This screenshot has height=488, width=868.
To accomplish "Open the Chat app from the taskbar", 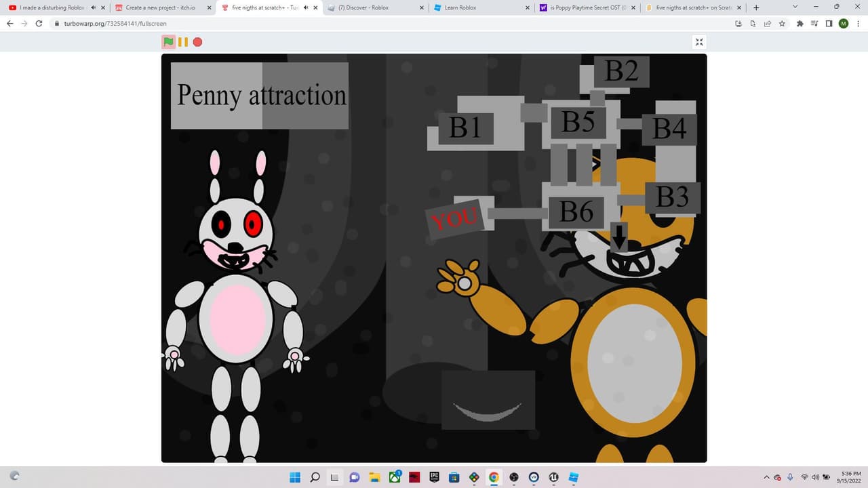I will pos(354,477).
